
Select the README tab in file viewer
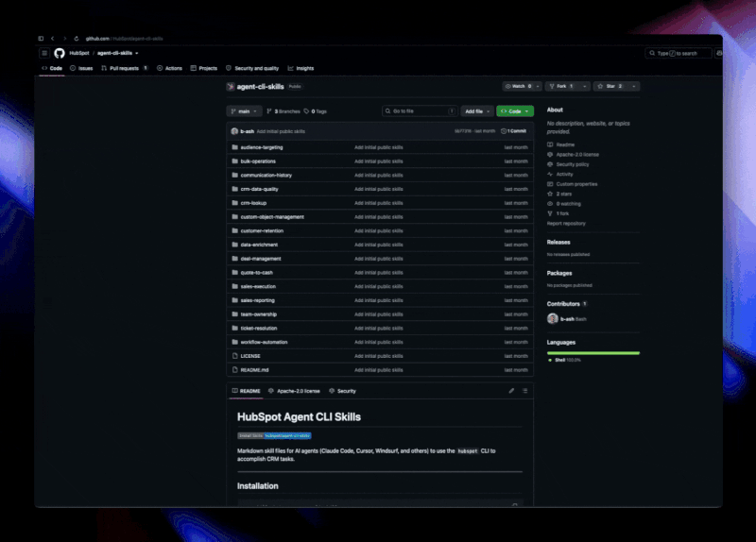pos(246,391)
